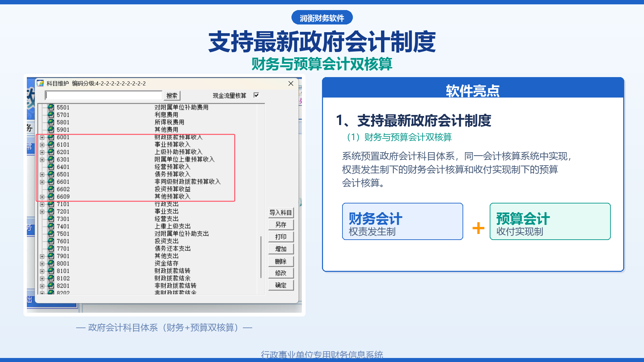Click the account search input field

click(104, 96)
